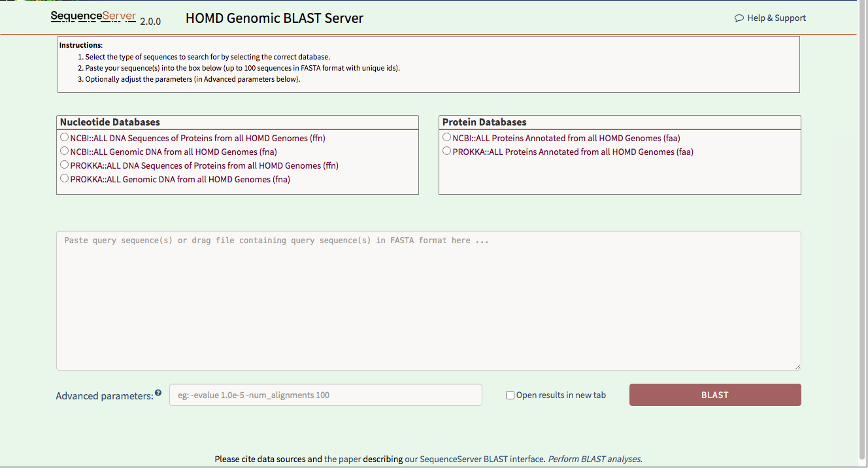Click the Help & Support speech bubble icon
The image size is (868, 468).
[739, 18]
